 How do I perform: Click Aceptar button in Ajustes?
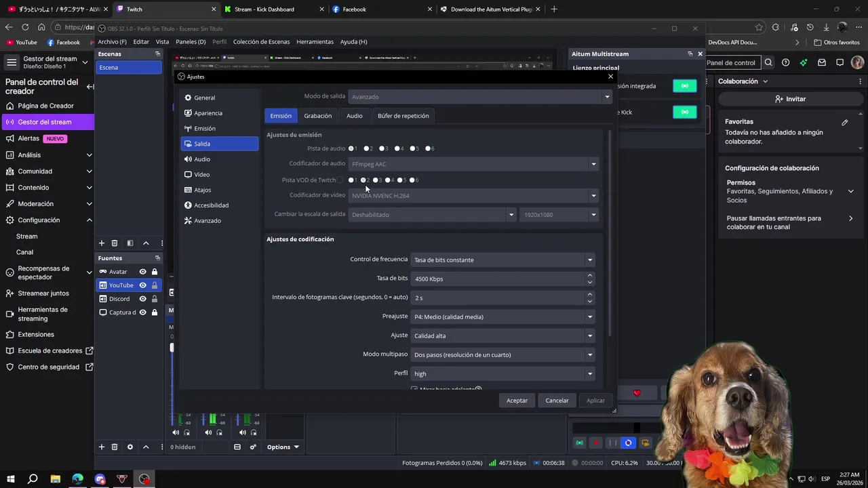517,401
